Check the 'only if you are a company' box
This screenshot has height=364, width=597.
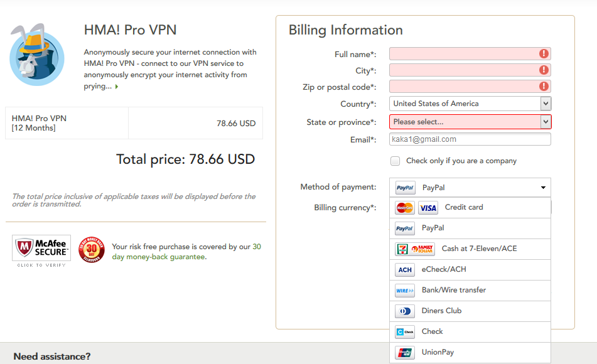pyautogui.click(x=395, y=161)
